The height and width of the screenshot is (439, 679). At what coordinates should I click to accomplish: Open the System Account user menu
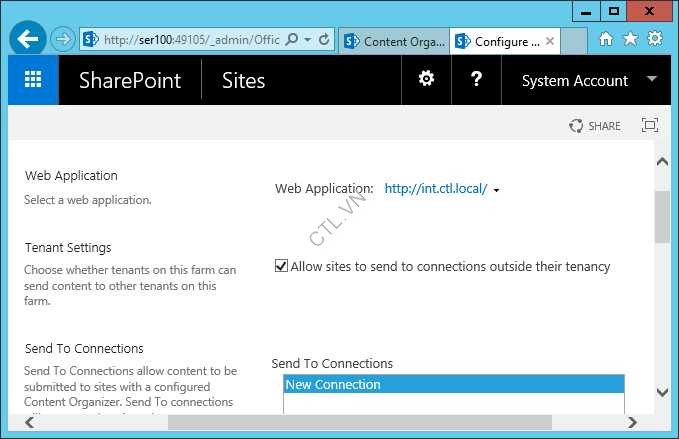588,81
